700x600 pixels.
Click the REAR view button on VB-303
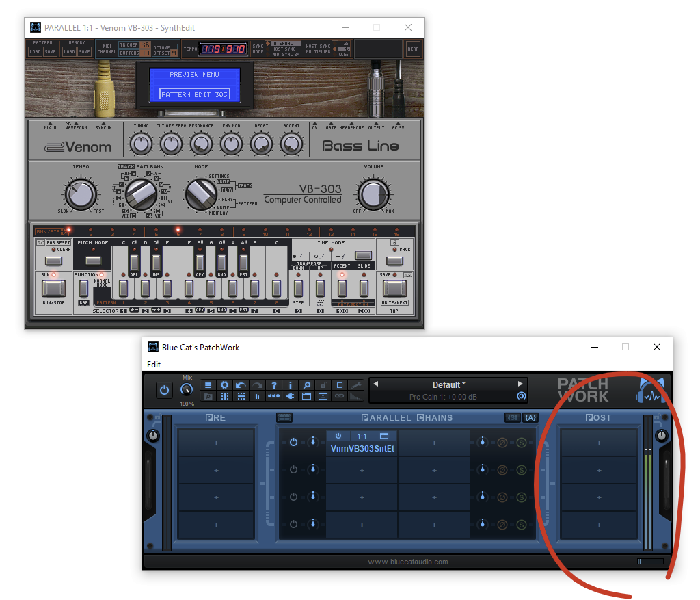point(413,49)
